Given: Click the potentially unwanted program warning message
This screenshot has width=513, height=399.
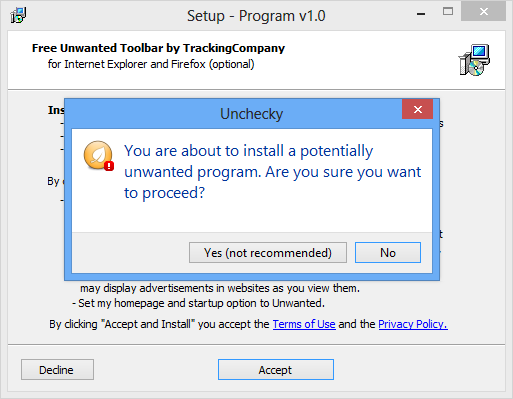Looking at the screenshot, I should pyautogui.click(x=273, y=172).
